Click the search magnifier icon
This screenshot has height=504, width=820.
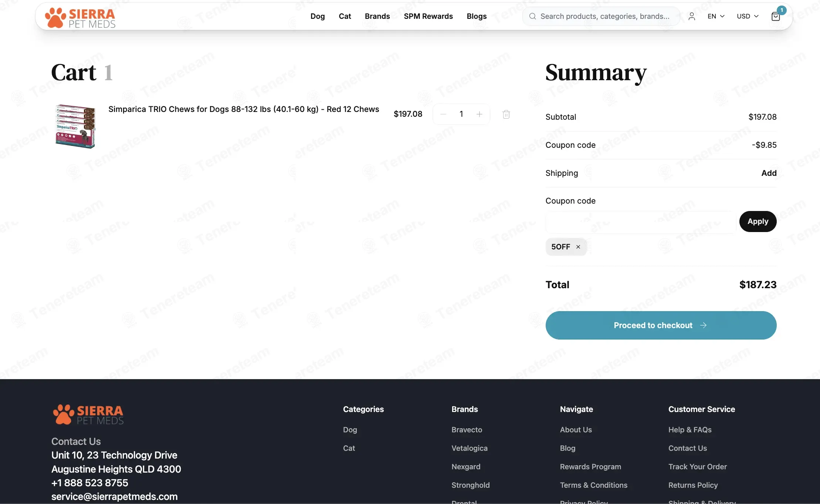tap(532, 16)
